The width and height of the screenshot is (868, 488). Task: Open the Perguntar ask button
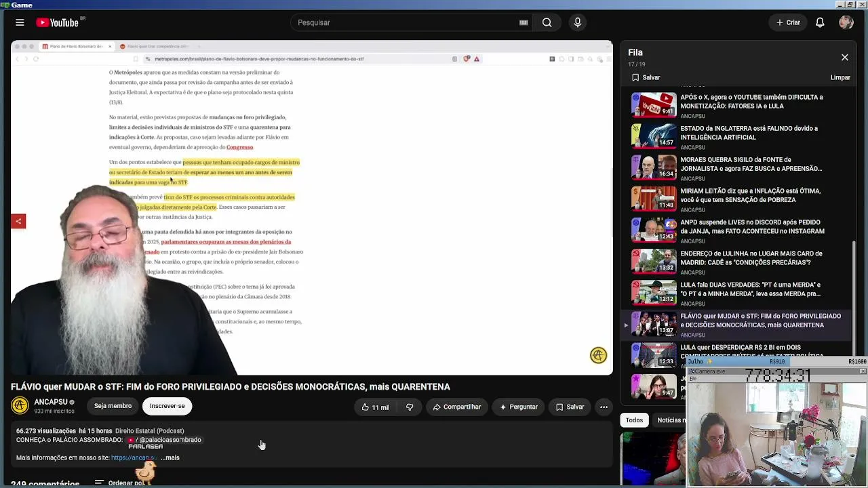click(519, 407)
